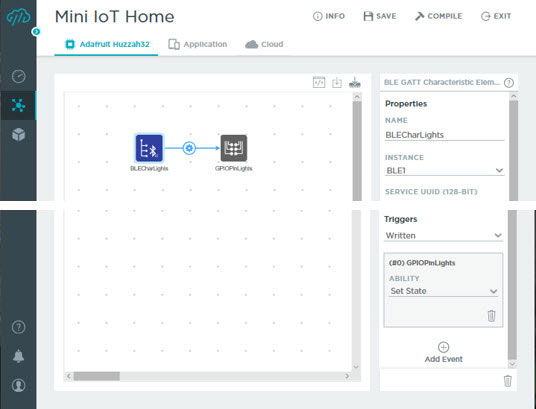Click the gear event connector between elements
Image resolution: width=536 pixels, height=409 pixels.
189,148
